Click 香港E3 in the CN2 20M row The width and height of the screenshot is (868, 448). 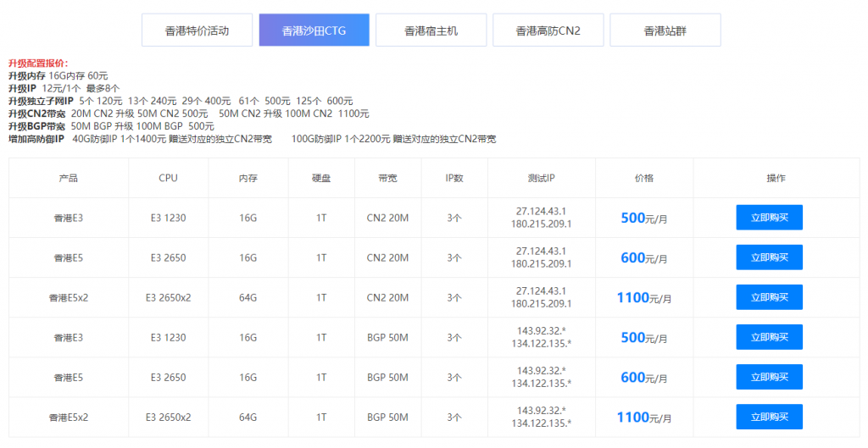[x=69, y=218]
